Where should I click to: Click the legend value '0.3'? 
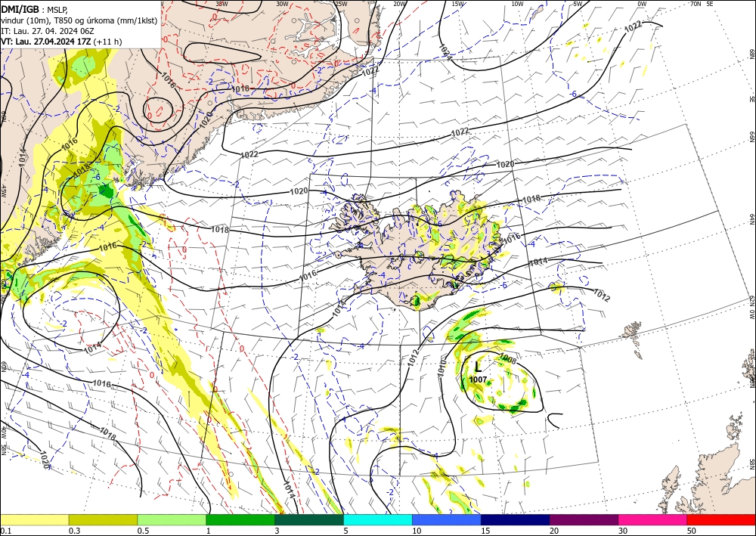pos(74,531)
